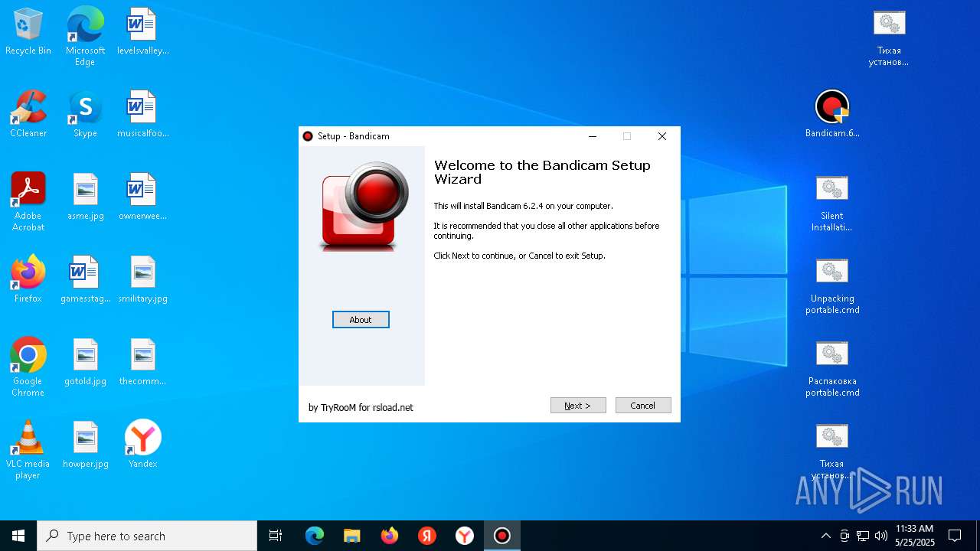Cancel the Bandicam setup wizard
This screenshot has height=551, width=980.
643,406
